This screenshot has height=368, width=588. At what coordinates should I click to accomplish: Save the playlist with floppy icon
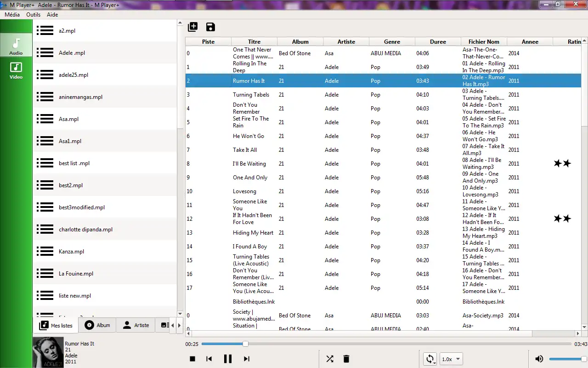(x=210, y=27)
